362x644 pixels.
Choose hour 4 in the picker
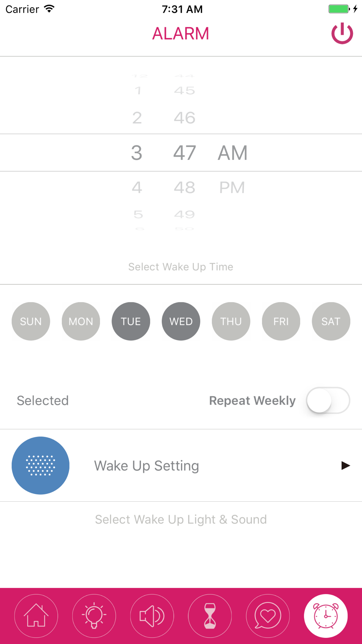(x=137, y=188)
